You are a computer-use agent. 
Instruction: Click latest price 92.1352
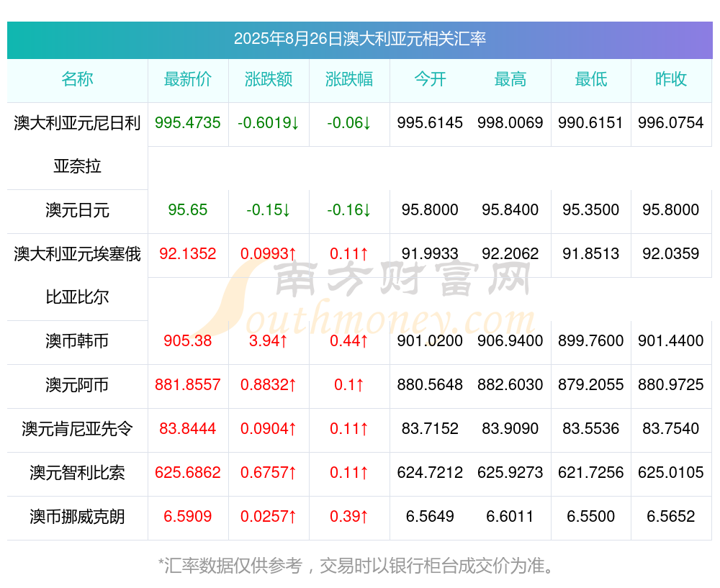(x=188, y=254)
